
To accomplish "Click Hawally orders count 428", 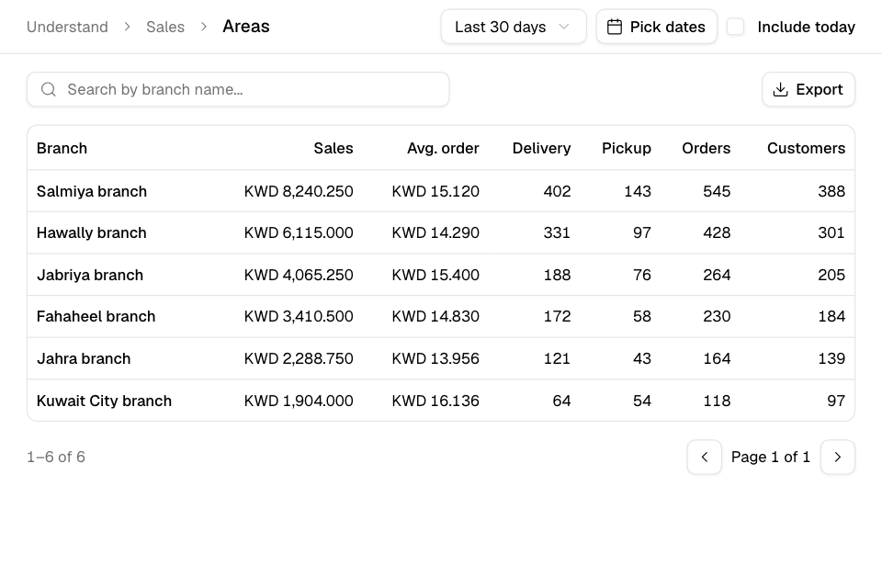I will (718, 233).
